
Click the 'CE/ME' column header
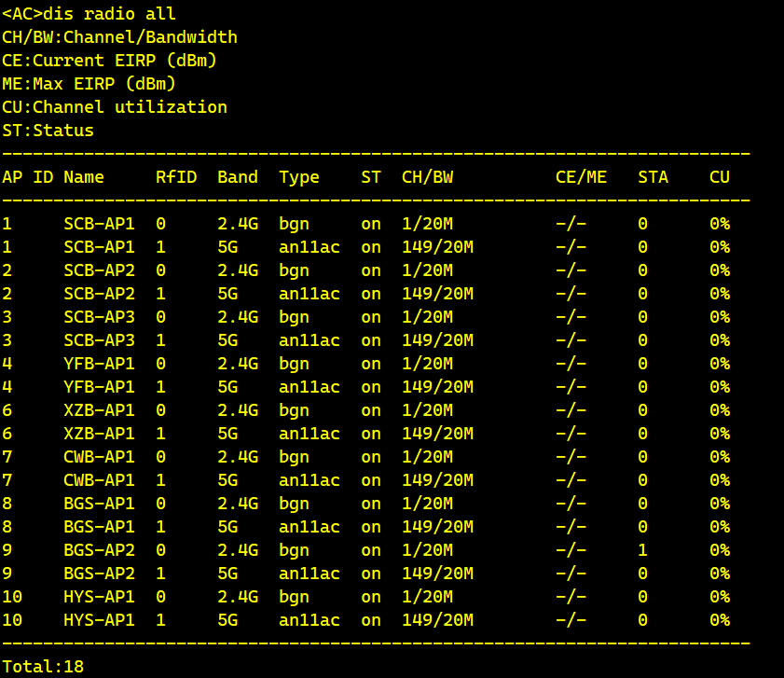pos(581,177)
